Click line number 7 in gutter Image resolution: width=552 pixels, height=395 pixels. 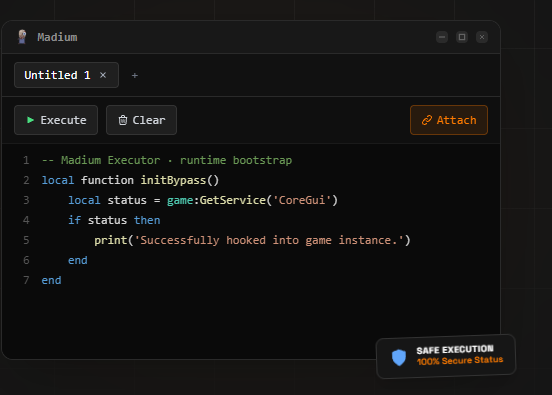pyautogui.click(x=26, y=280)
